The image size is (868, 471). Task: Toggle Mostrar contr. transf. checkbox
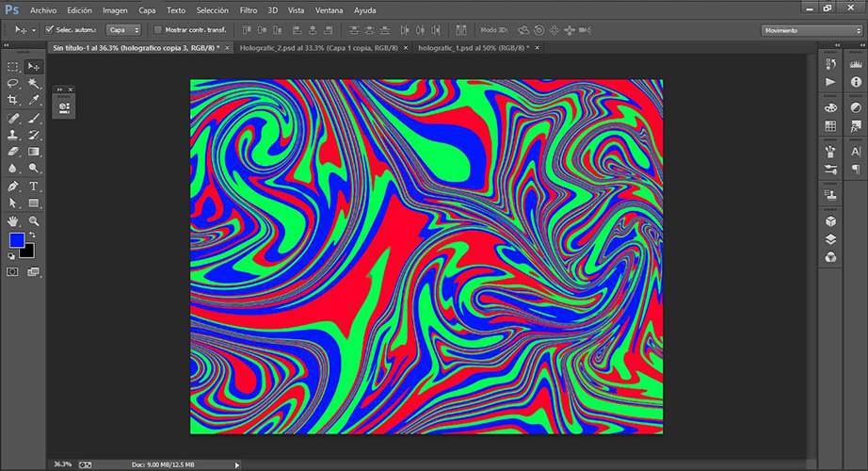tap(158, 30)
